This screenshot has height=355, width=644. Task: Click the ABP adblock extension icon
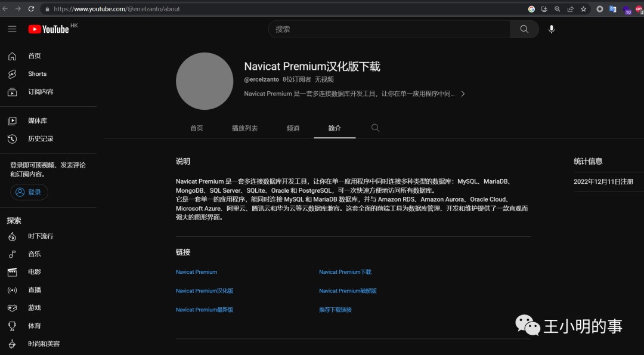[639, 10]
